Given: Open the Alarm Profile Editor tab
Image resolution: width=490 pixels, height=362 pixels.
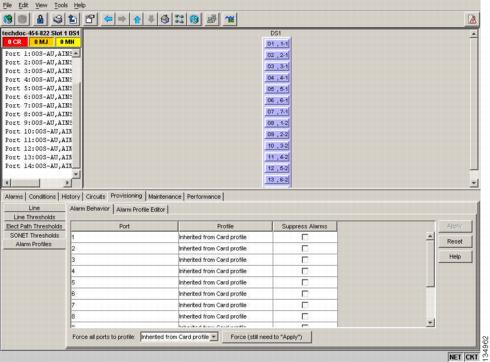Looking at the screenshot, I should click(141, 210).
